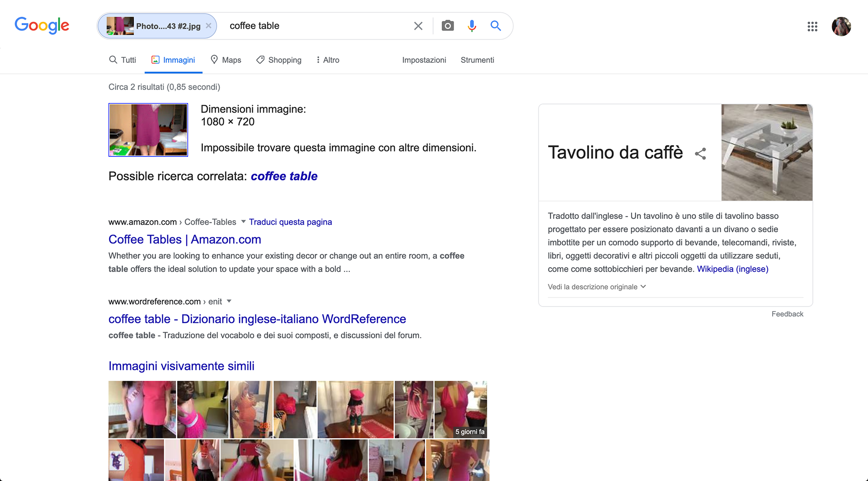Click the blue magnifier search button
Image resolution: width=868 pixels, height=481 pixels.
point(496,26)
